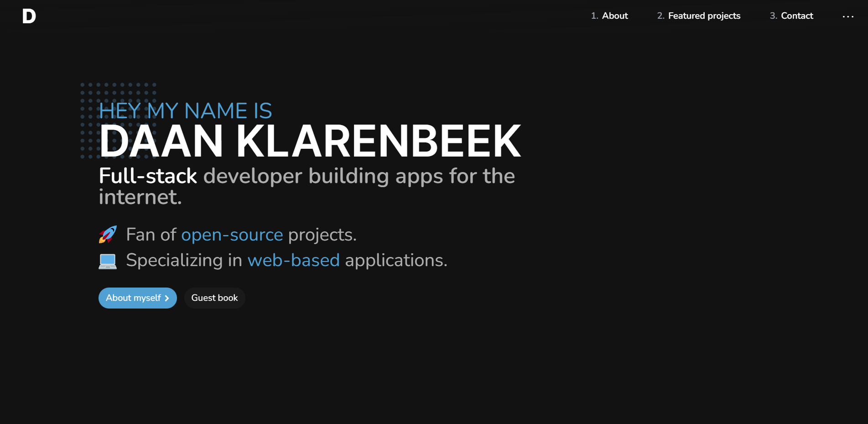
Task: Click the HEY MY NAME IS text
Action: pos(185,111)
